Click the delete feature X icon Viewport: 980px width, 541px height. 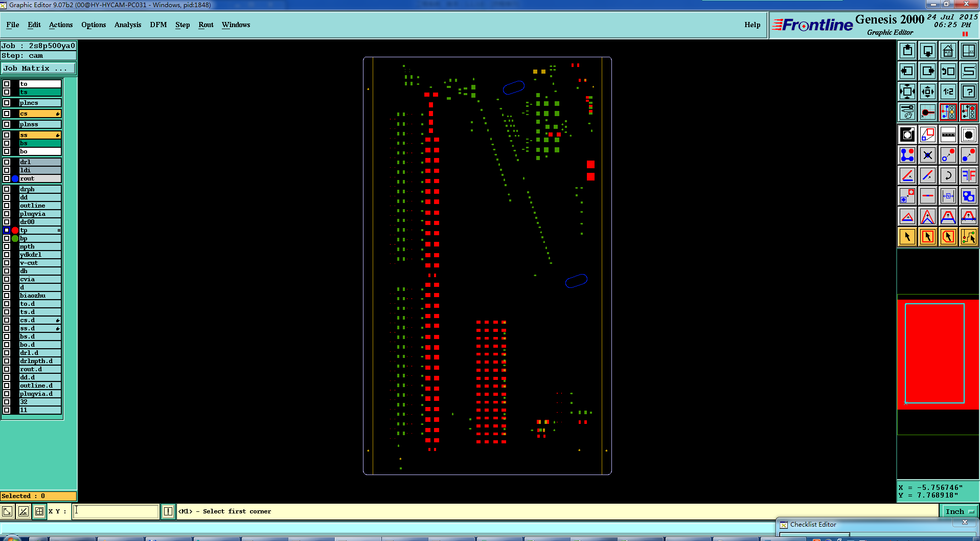(x=928, y=155)
